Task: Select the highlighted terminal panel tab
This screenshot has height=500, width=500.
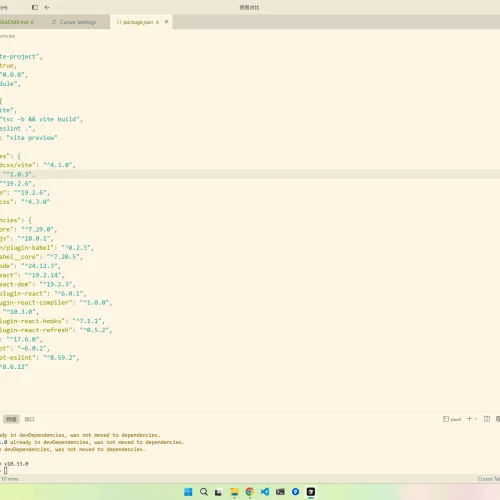Action: tap(11, 419)
